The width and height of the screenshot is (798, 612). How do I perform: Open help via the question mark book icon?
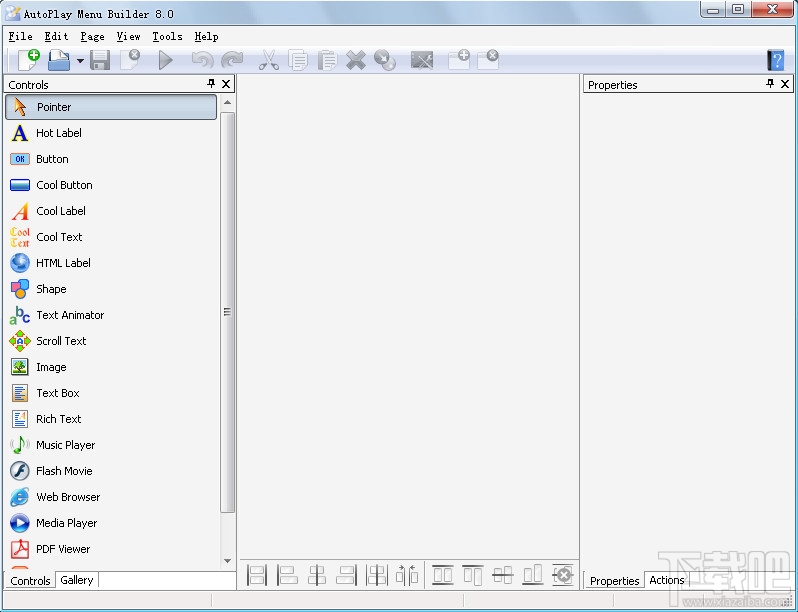pyautogui.click(x=776, y=61)
